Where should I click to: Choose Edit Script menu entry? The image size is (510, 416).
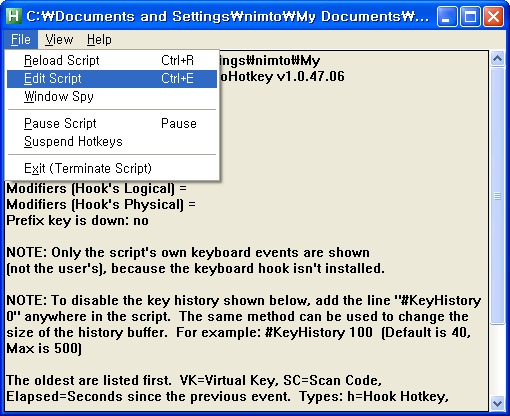[112, 79]
